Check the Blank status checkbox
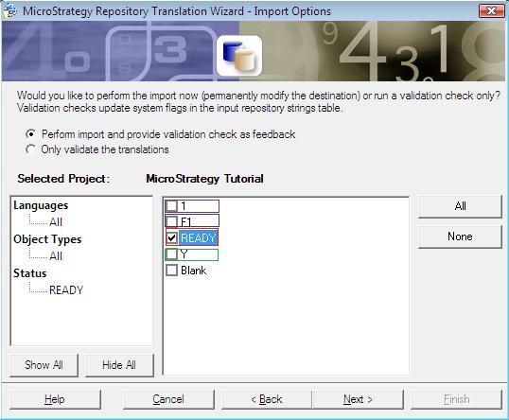The height and width of the screenshot is (420, 509). 171,270
